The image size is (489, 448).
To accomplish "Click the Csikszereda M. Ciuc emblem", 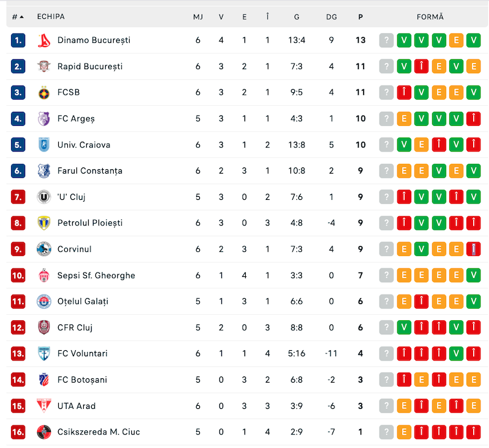I will [44, 431].
